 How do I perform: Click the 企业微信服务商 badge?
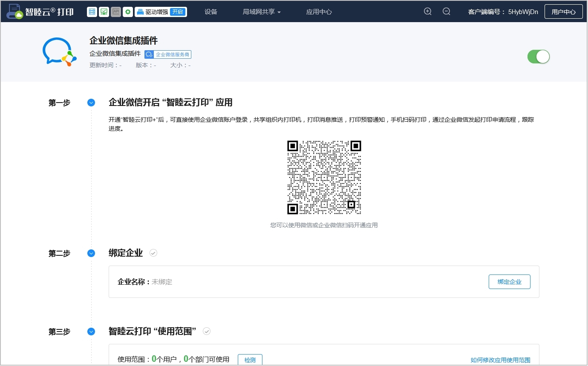click(168, 54)
